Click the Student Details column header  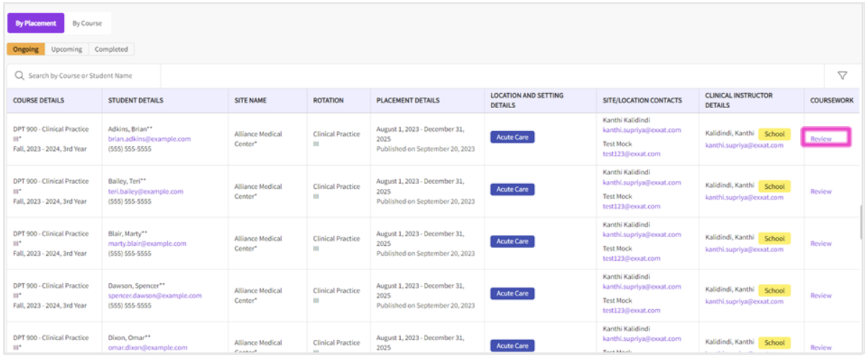136,101
